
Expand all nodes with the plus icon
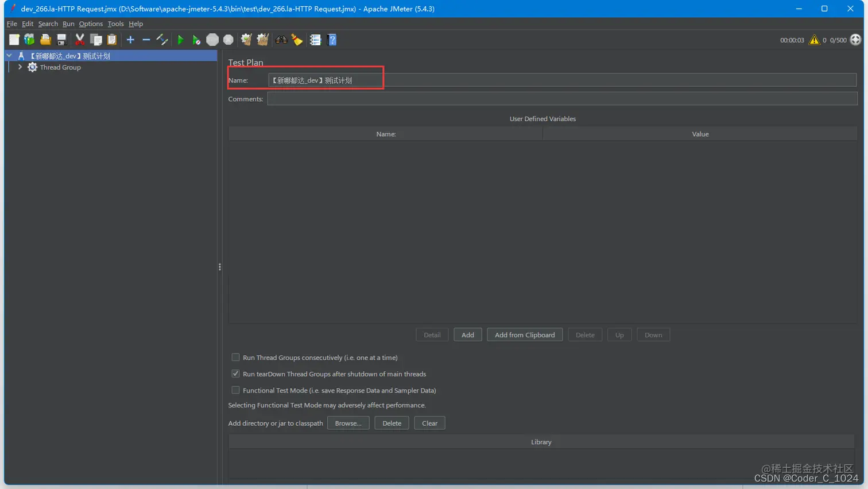(130, 40)
